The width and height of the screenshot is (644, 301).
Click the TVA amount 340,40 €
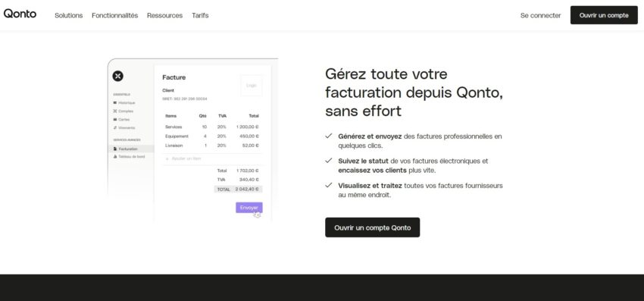tap(249, 180)
